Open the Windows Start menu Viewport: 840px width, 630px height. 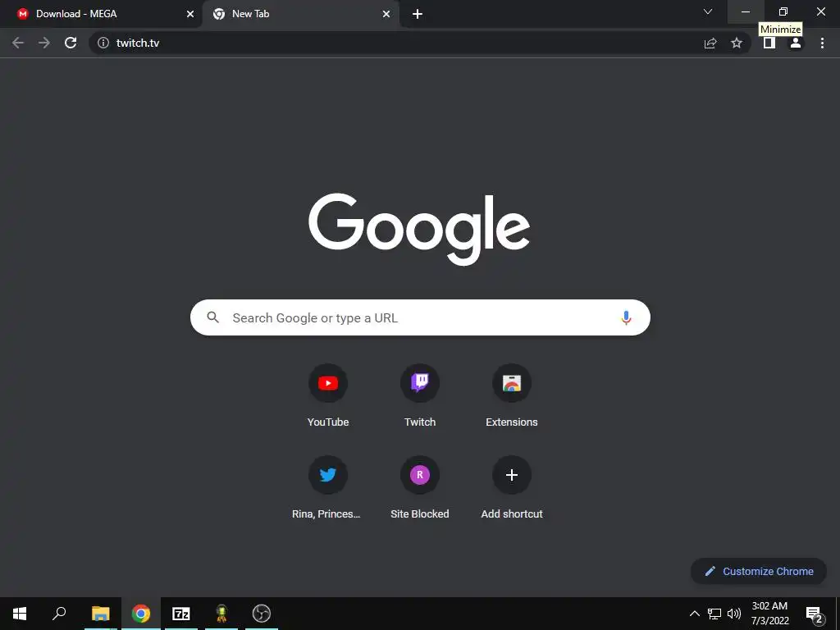pyautogui.click(x=20, y=614)
